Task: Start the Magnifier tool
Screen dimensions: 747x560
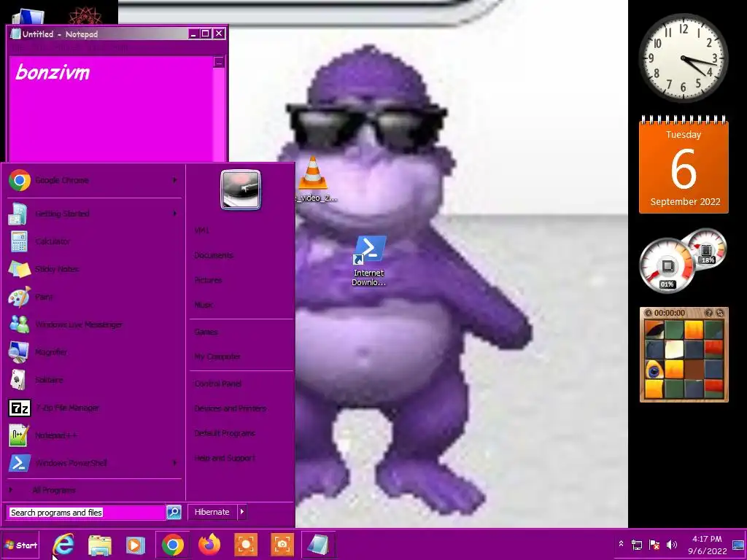Action: point(94,352)
